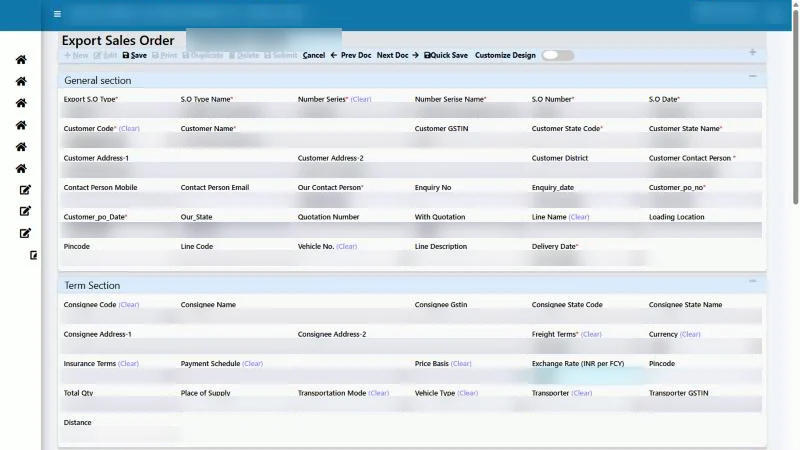Image resolution: width=800 pixels, height=450 pixels.
Task: Click the Enquiry No input
Action: point(470,199)
